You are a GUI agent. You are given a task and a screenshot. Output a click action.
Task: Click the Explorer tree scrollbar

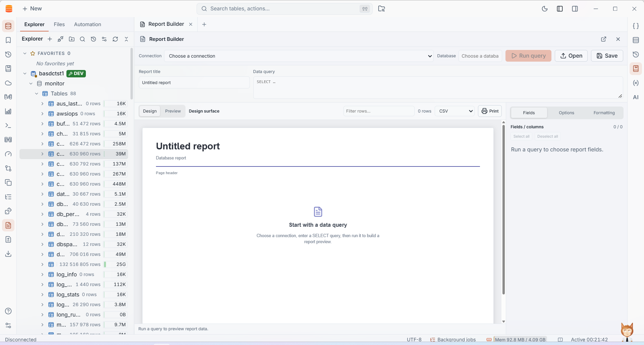coord(131,74)
